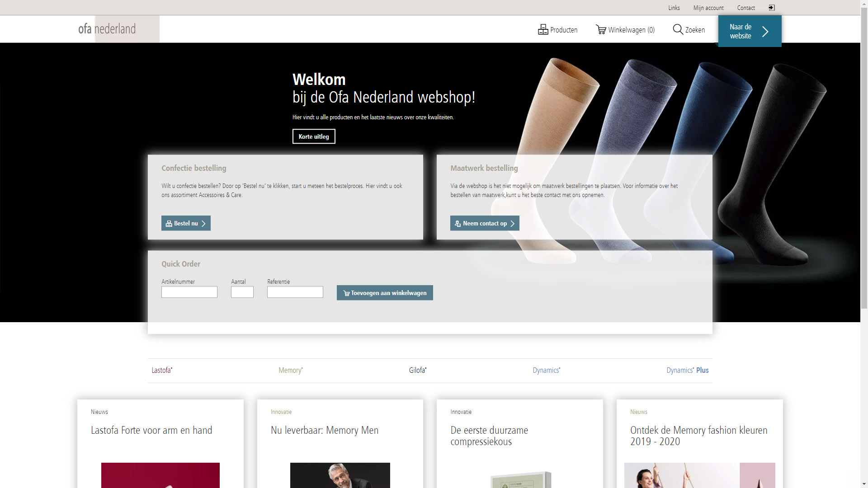Screen dimensions: 868x488
Task: Open the Zoeken search label
Action: tap(695, 30)
